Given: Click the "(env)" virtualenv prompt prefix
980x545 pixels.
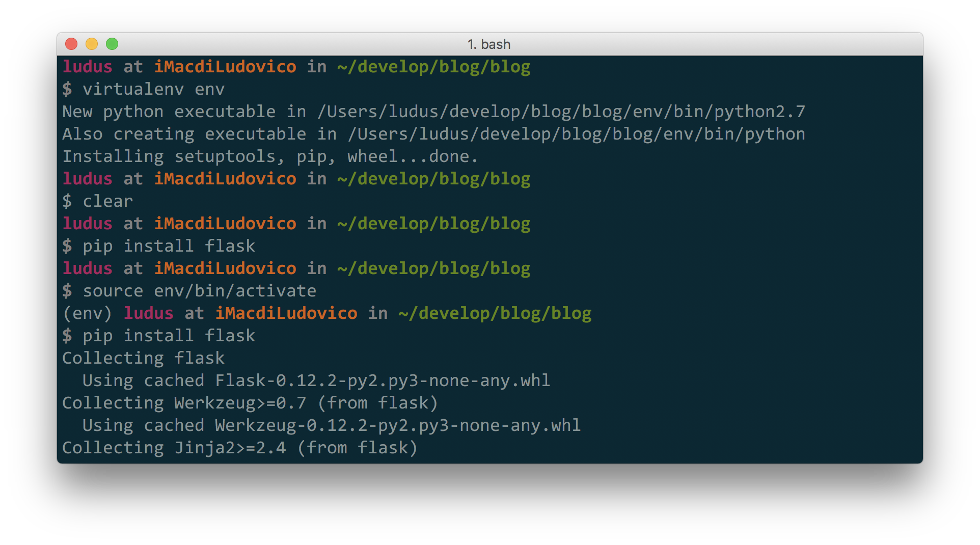Looking at the screenshot, I should point(87,313).
